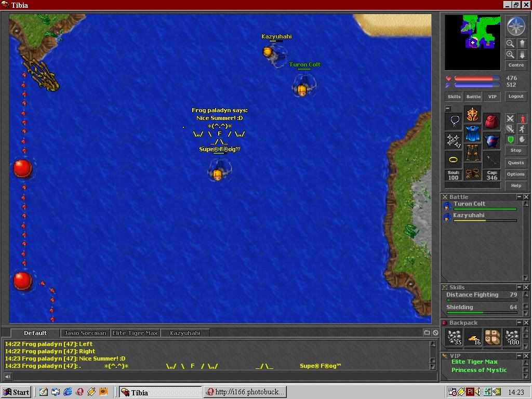Screen dimensions: 532x399
Task: Open the Kazyuhahi chat tab
Action: (x=185, y=333)
